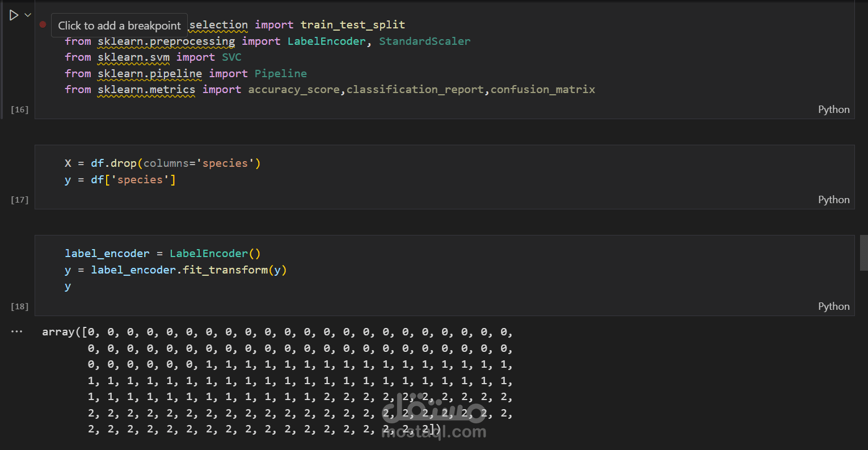Click the Python language label of cell 18
Screen dimensions: 868x450
[833, 306]
